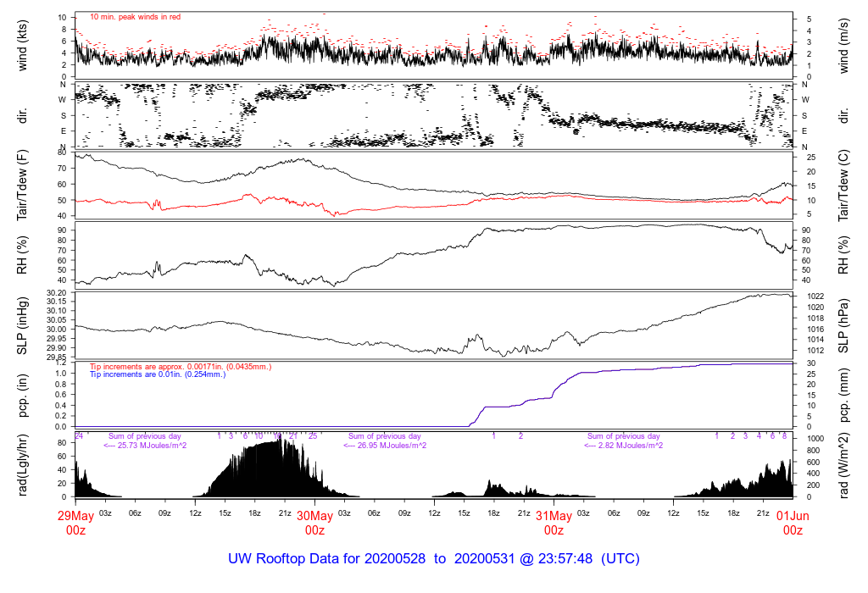Click the '<--- 2.82 MJoules/m^2' annotation
The width and height of the screenshot is (868, 593).
pos(623,446)
